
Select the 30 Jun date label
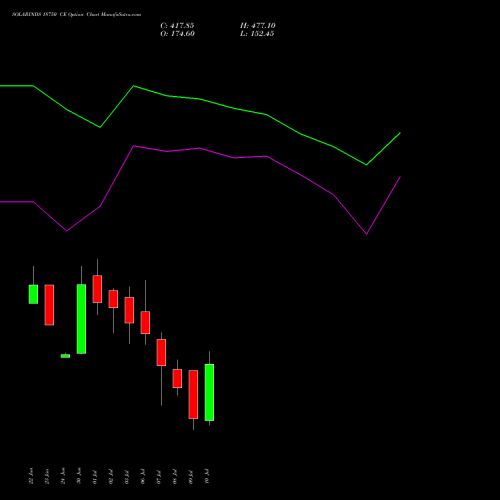tap(79, 476)
